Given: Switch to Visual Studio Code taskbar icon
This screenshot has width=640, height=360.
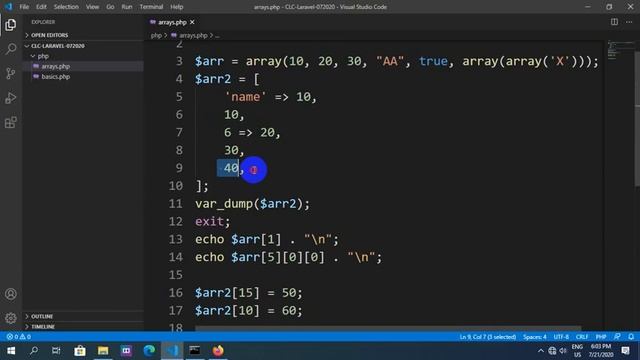Looking at the screenshot, I should click(172, 351).
